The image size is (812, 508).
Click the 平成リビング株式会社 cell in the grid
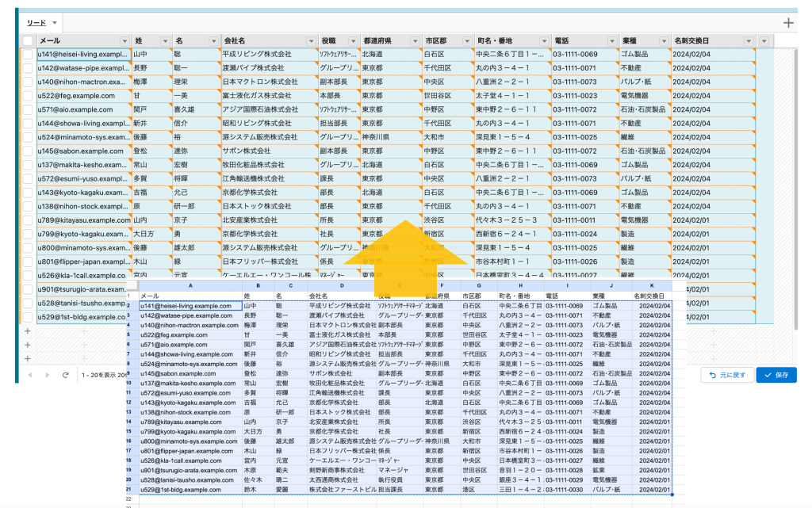[x=270, y=55]
